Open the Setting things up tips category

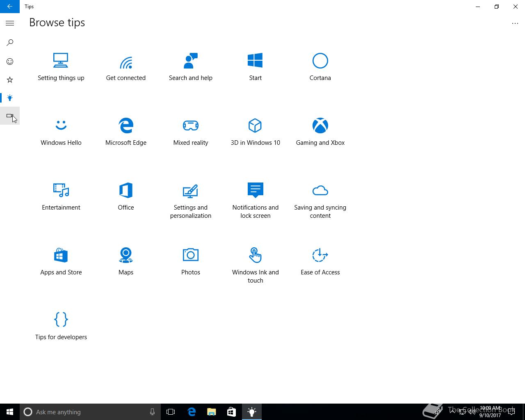(61, 67)
